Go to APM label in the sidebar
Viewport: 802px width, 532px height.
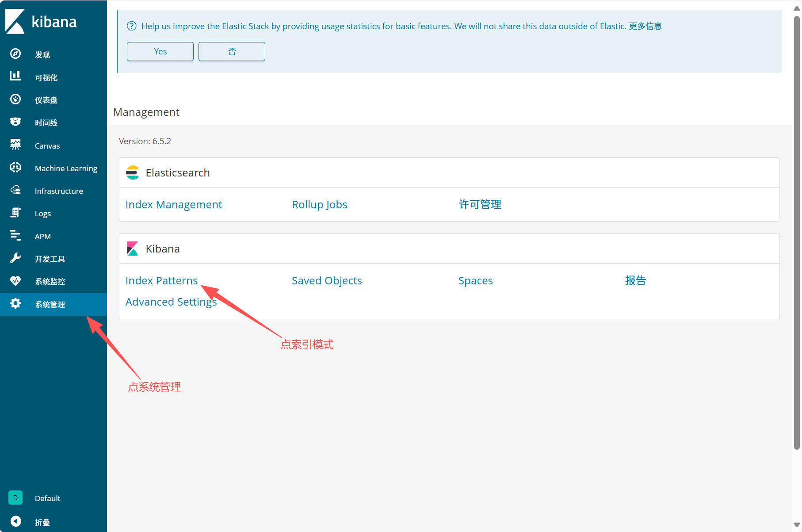click(43, 237)
